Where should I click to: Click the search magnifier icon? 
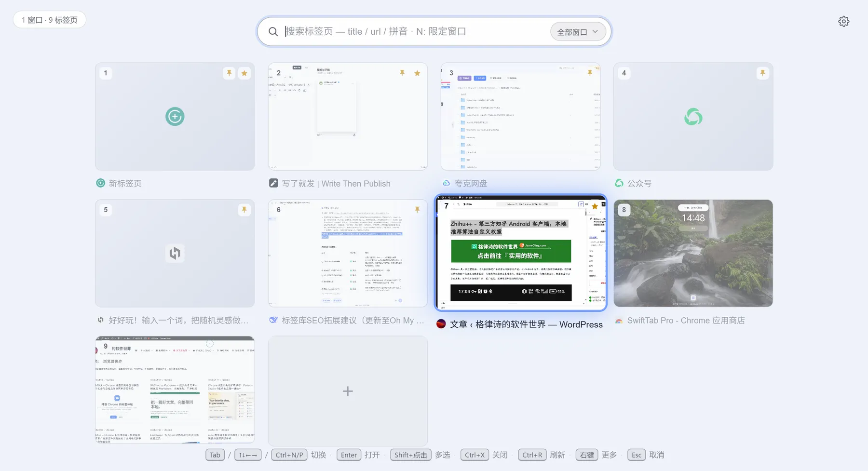coord(273,32)
